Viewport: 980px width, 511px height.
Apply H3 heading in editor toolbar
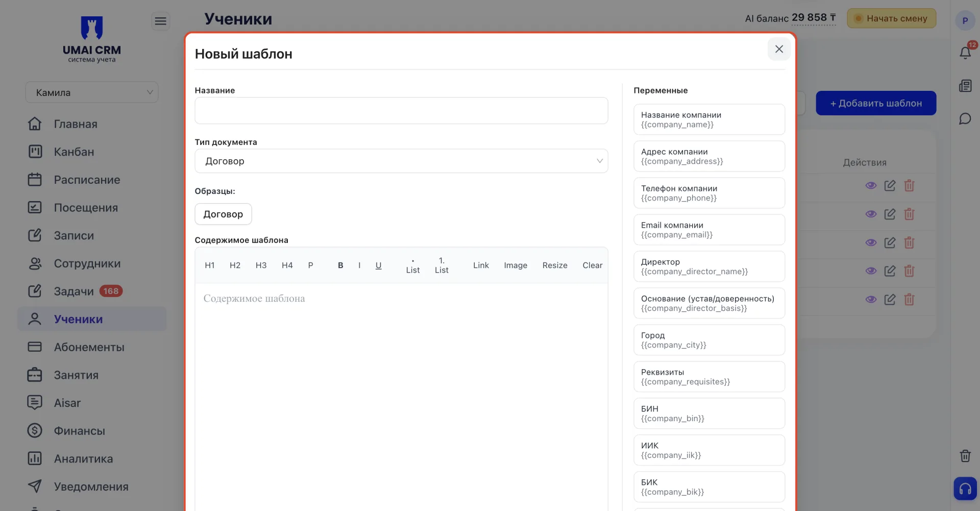(x=261, y=265)
